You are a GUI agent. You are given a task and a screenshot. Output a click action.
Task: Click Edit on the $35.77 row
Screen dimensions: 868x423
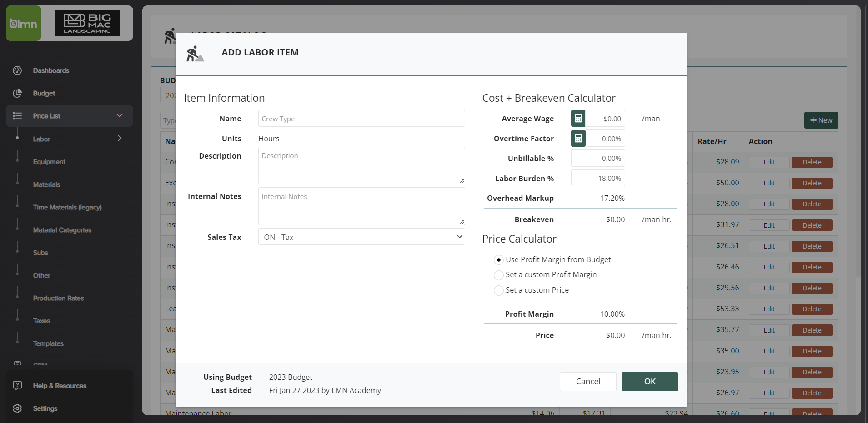point(769,330)
